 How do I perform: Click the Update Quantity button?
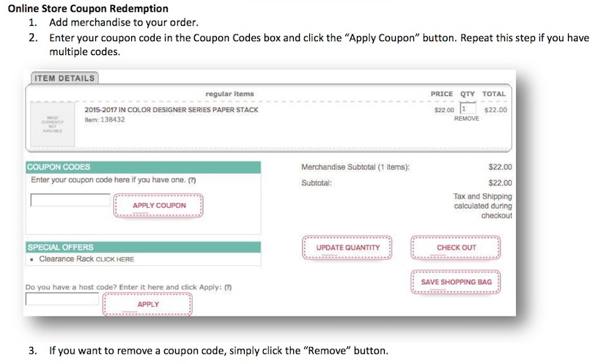[x=347, y=248]
